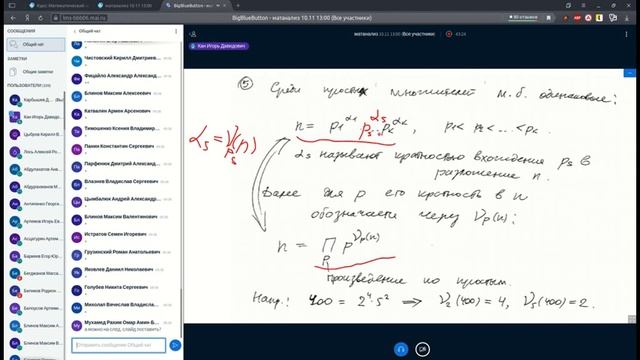
Task: Click chat message from Тимошенко Ксения
Action: (122, 131)
